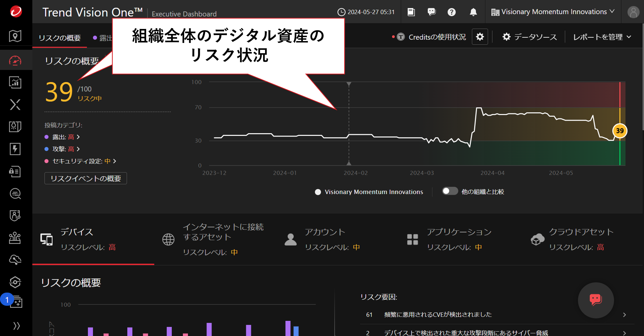Open the データソース settings link
This screenshot has height=336, width=644.
[x=530, y=37]
